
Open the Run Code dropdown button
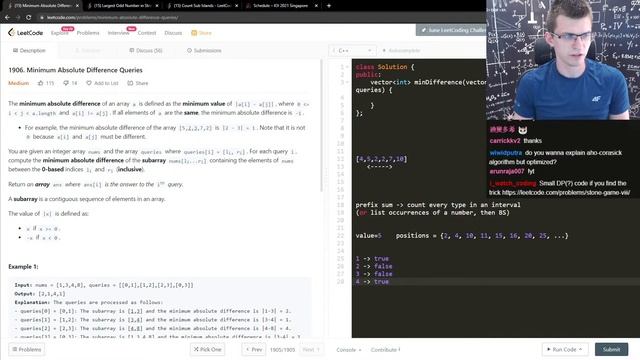click(x=564, y=349)
